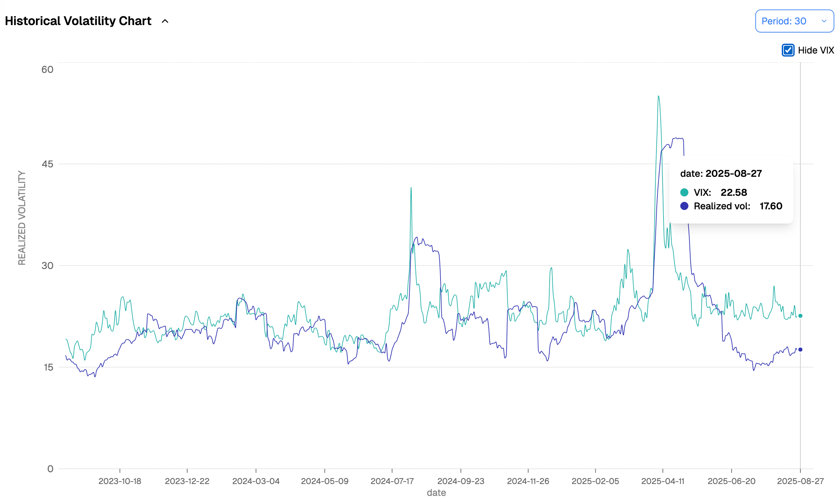Screen dimensions: 837x504
Task: Collapse the Historical Volatility Chart section
Action: (x=165, y=21)
